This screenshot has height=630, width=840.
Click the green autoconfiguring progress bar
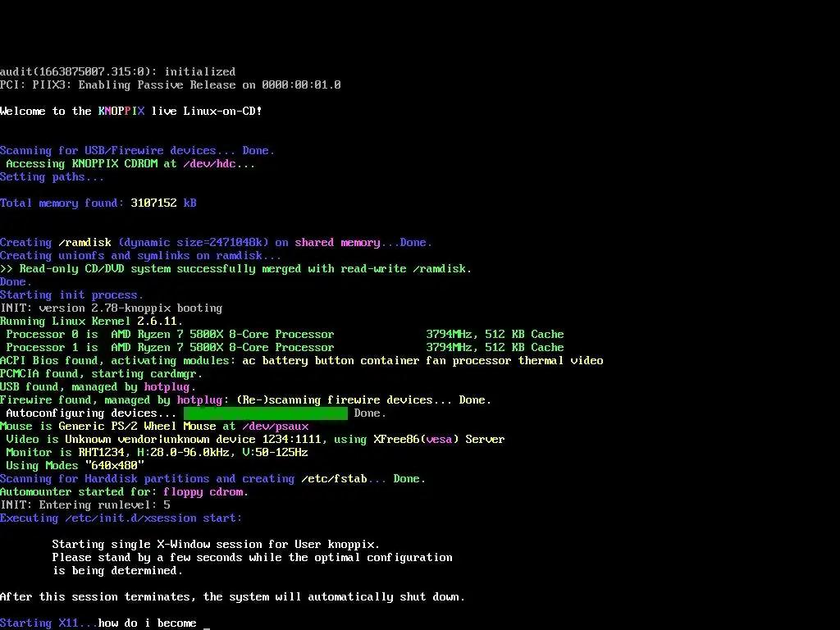point(265,413)
